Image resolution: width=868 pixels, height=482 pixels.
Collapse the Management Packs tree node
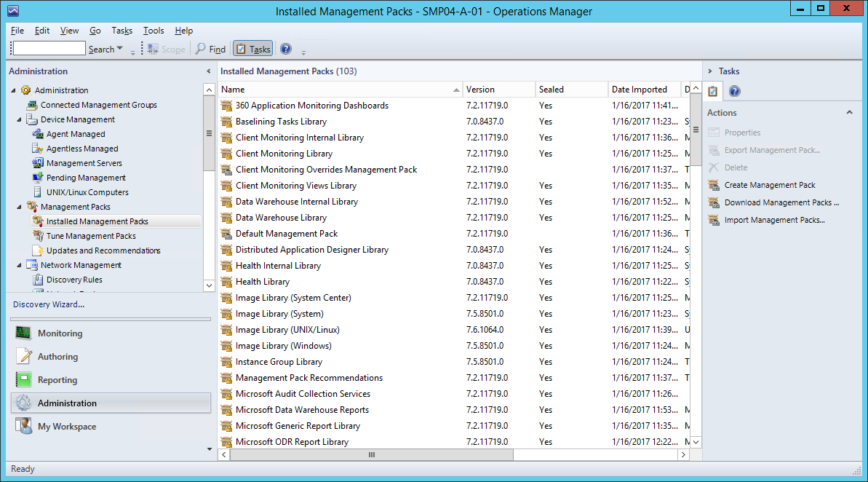[20, 207]
